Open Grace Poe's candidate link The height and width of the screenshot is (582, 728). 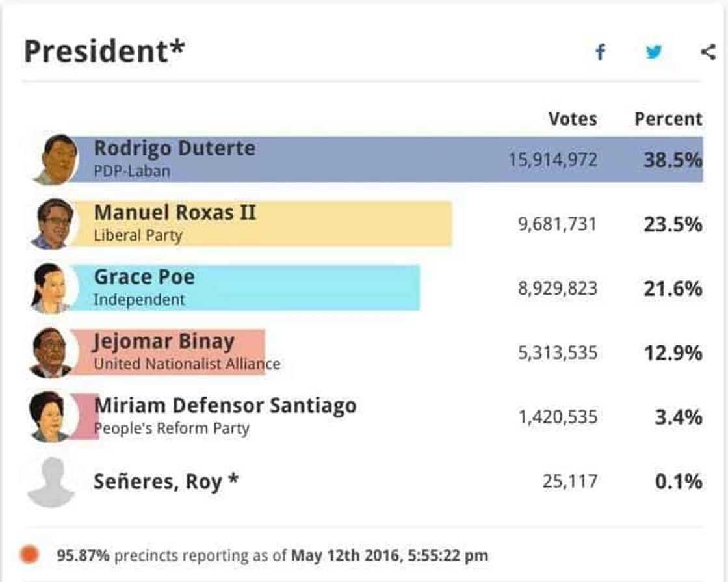point(143,277)
